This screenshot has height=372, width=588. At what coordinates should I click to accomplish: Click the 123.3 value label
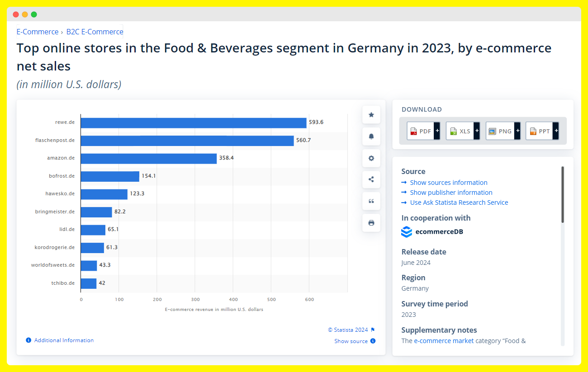point(137,194)
